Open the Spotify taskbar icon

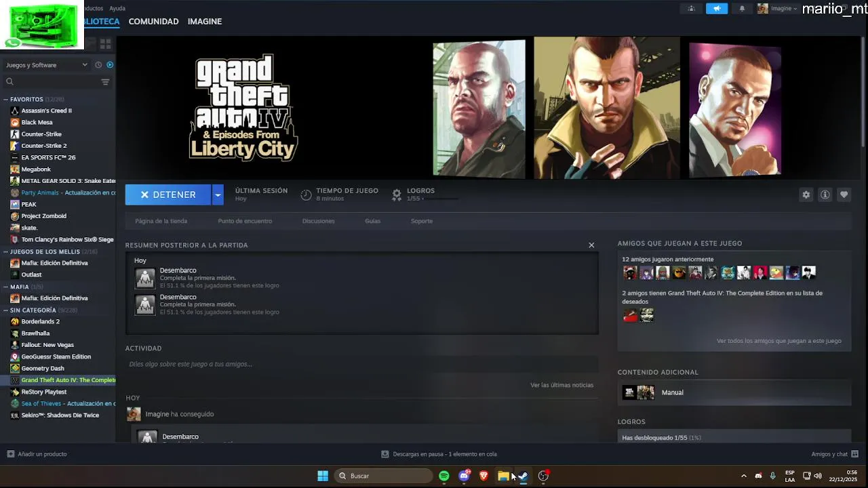[x=444, y=476]
